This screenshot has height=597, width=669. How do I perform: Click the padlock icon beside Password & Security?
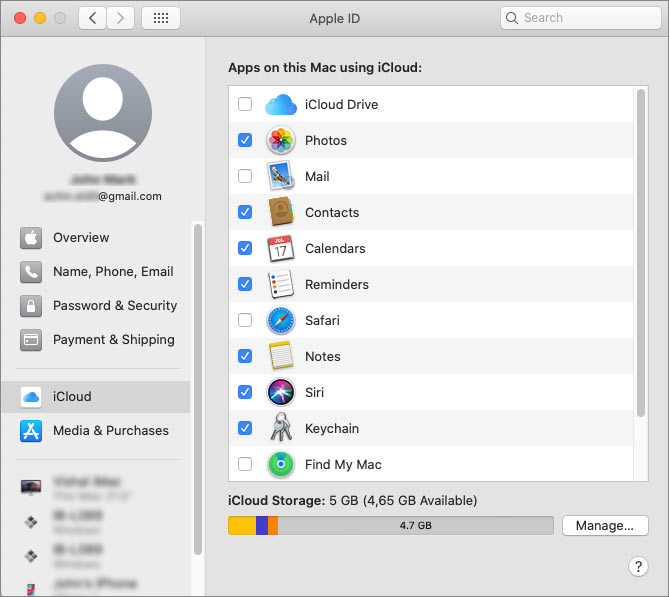point(31,306)
